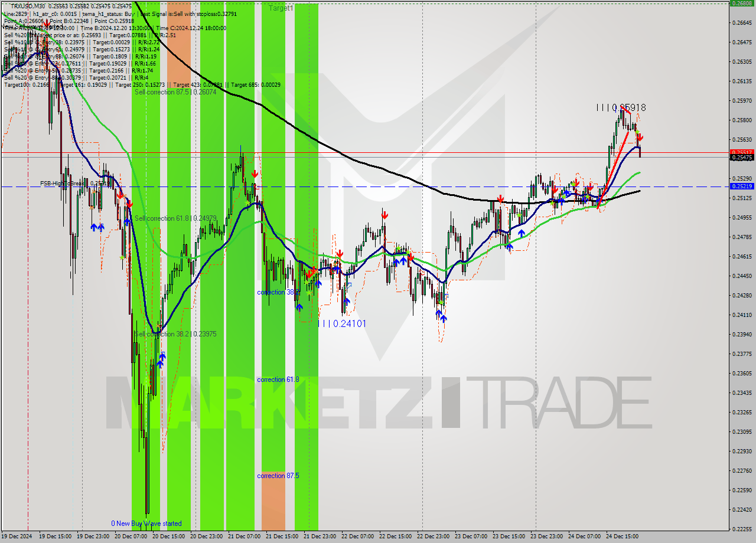This screenshot has width=756, height=543.
Task: Click the 0.22255 price axis value
Action: point(742,529)
